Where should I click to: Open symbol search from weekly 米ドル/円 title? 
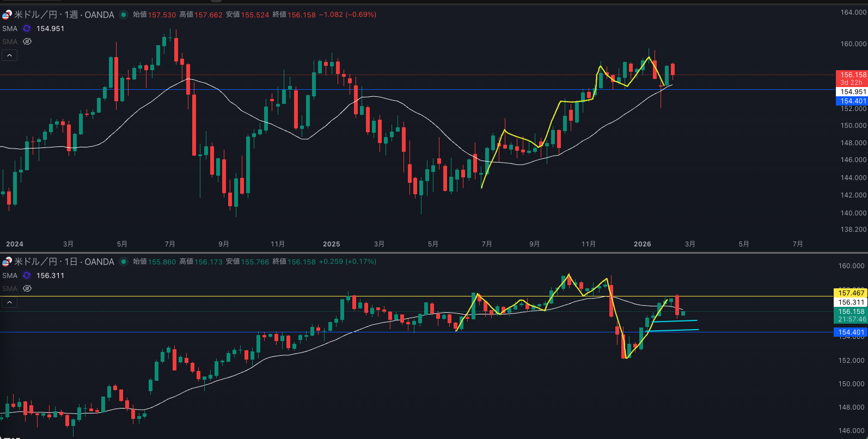pos(63,15)
